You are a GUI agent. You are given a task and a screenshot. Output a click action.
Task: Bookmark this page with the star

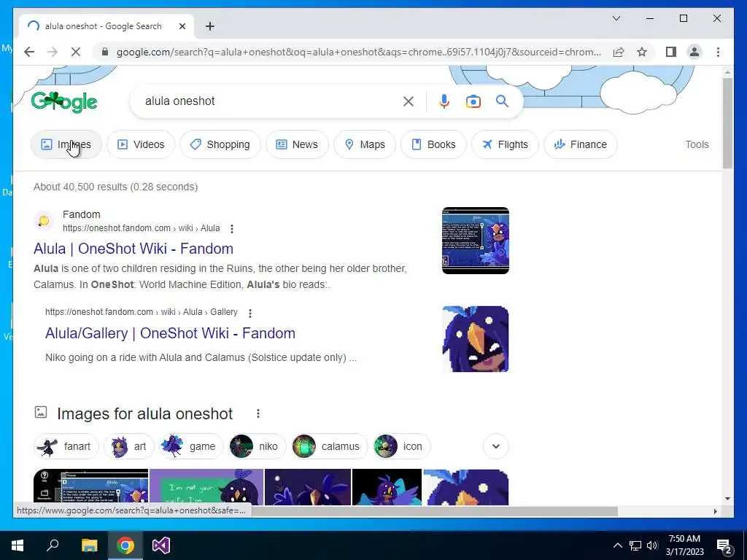coord(642,52)
